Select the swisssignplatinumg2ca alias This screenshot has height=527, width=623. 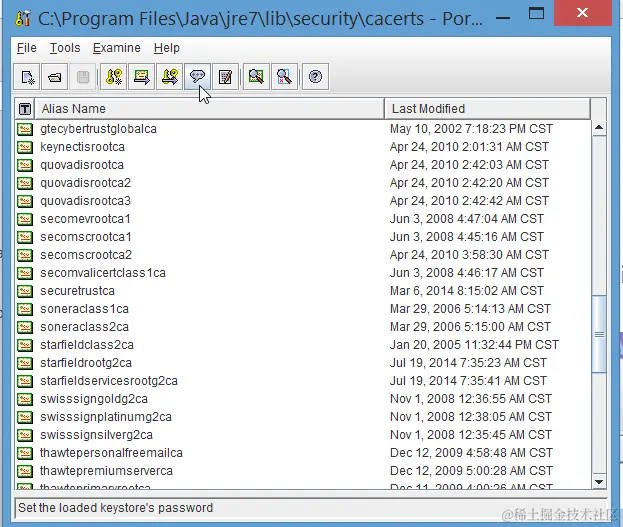point(106,417)
